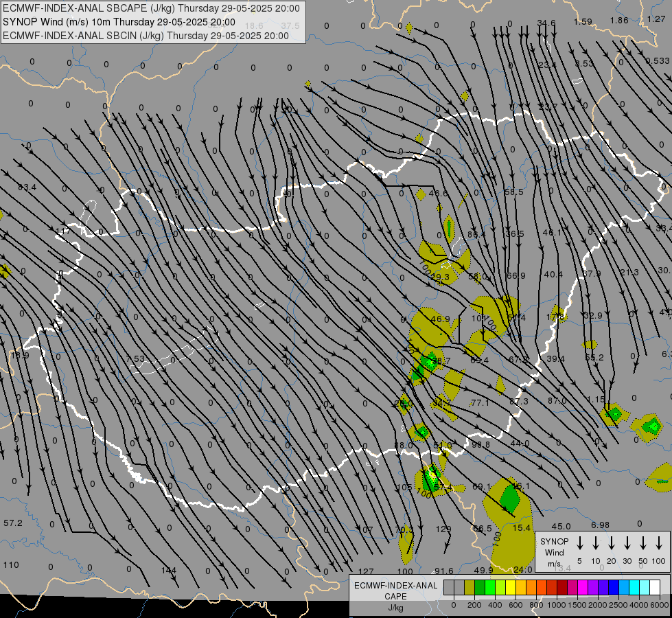Click the map value 91.6

444,571
